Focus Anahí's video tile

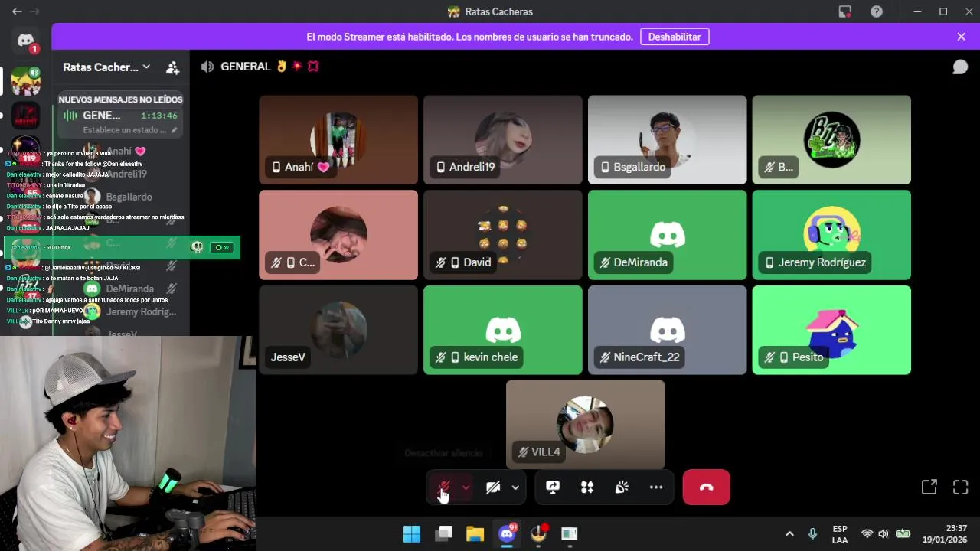(x=338, y=139)
